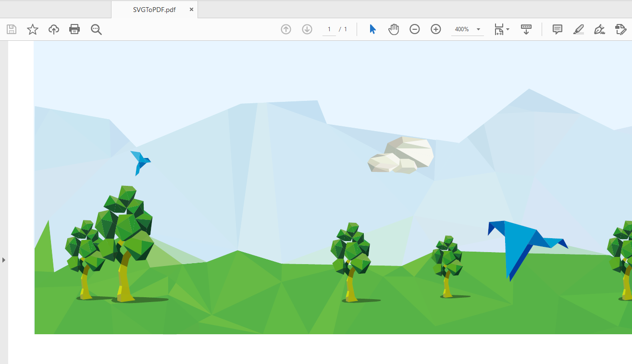
Task: Select the SVGToPDF.pdf tab
Action: click(154, 10)
